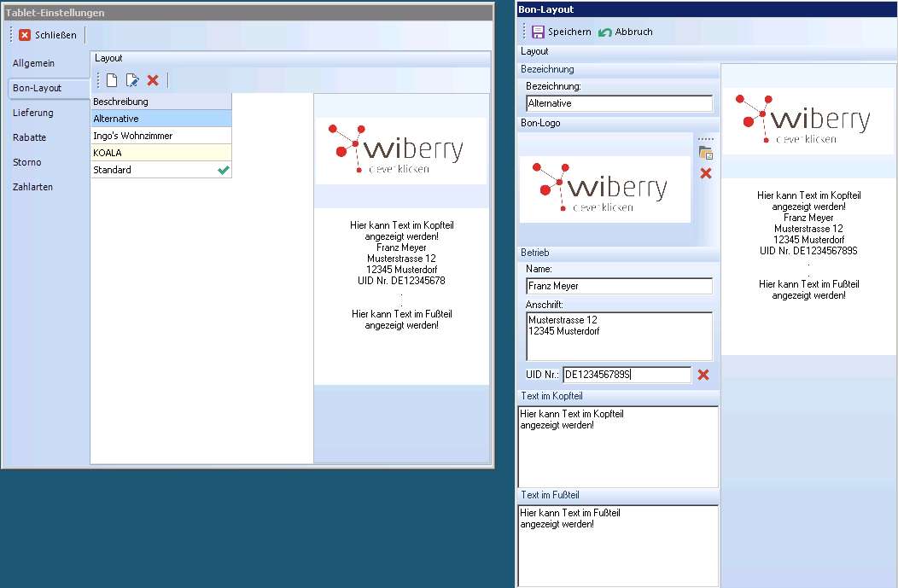The height and width of the screenshot is (588, 898).
Task: Click the UID Nr. DE1234567895 preview line
Action: click(x=808, y=251)
